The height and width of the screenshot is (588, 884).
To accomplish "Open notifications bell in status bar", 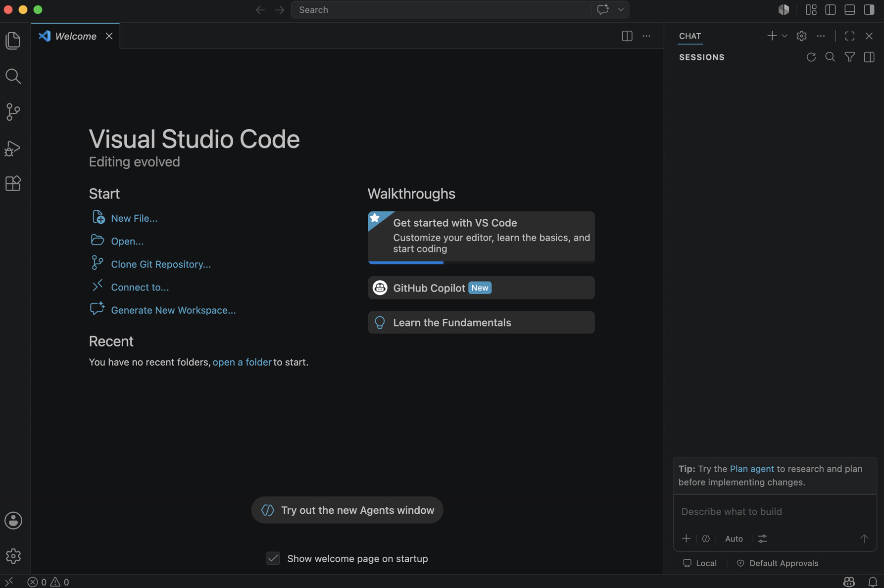I will tap(873, 582).
